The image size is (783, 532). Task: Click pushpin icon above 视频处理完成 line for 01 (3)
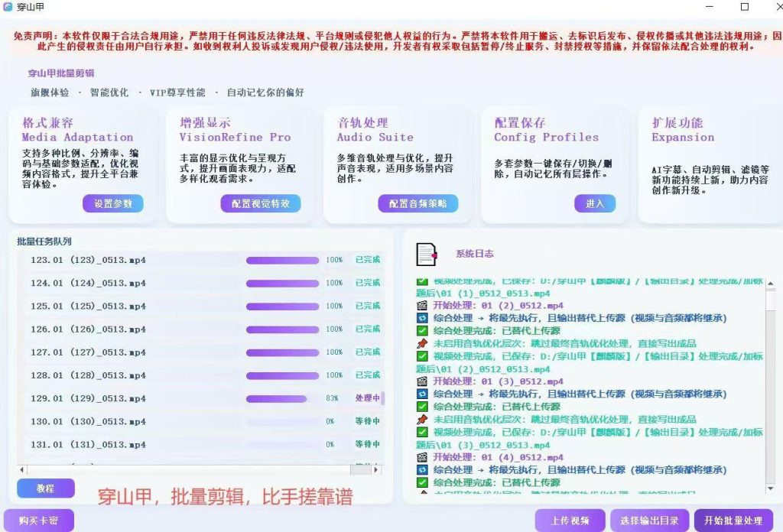tap(422, 419)
